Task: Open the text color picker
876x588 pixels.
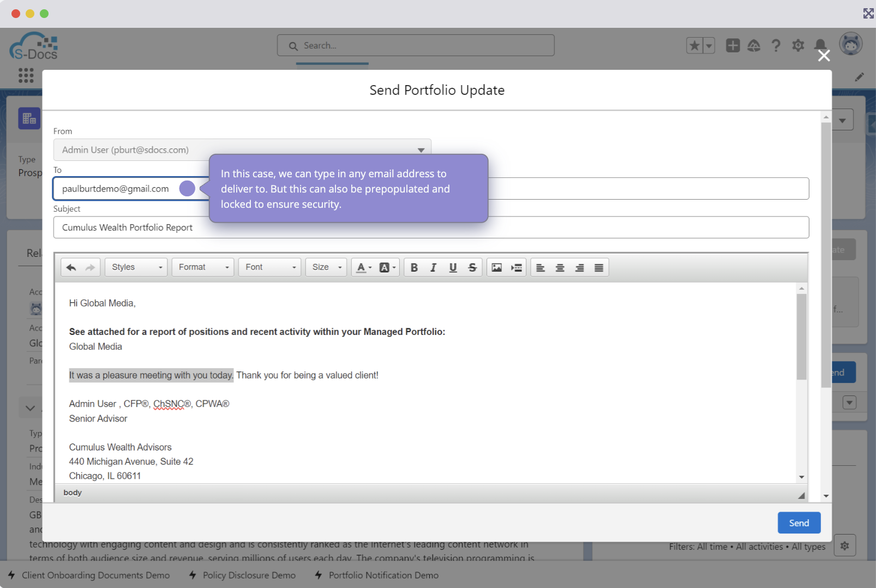Action: (x=364, y=267)
